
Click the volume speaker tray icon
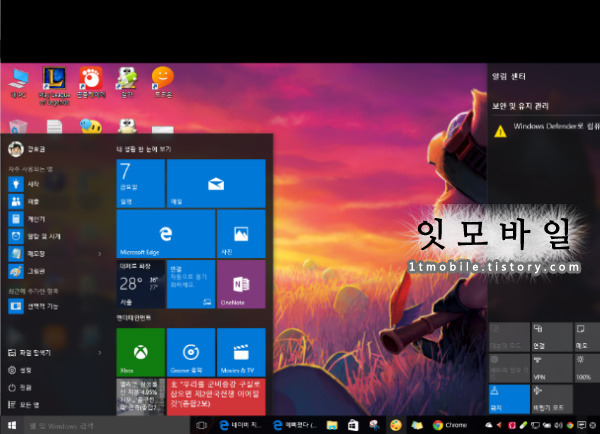click(x=559, y=425)
